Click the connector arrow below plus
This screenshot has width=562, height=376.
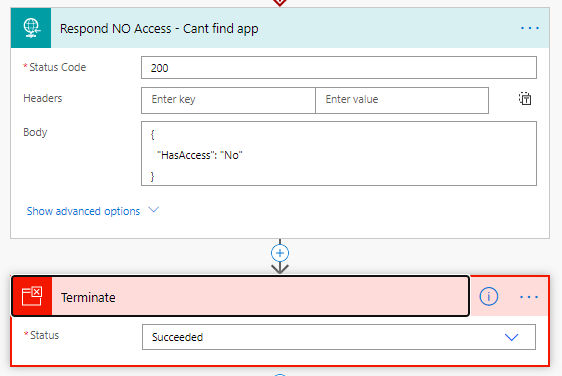[x=280, y=269]
